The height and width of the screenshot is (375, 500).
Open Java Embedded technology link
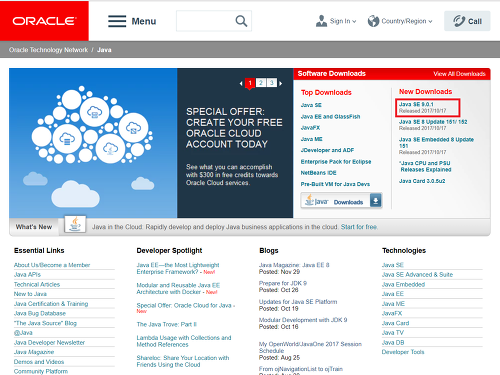pos(403,284)
